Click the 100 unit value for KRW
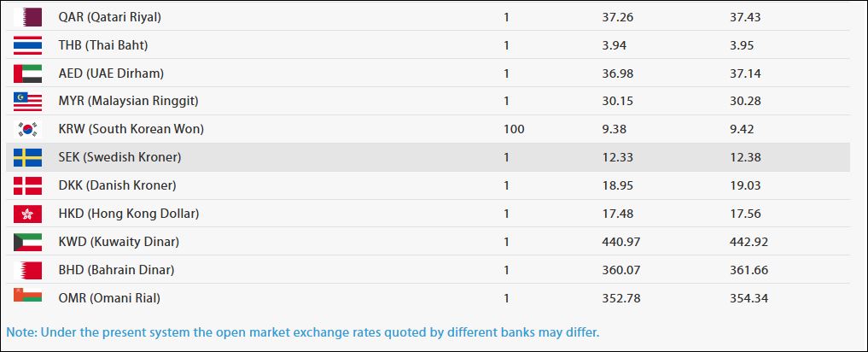This screenshot has width=868, height=352. (x=514, y=129)
